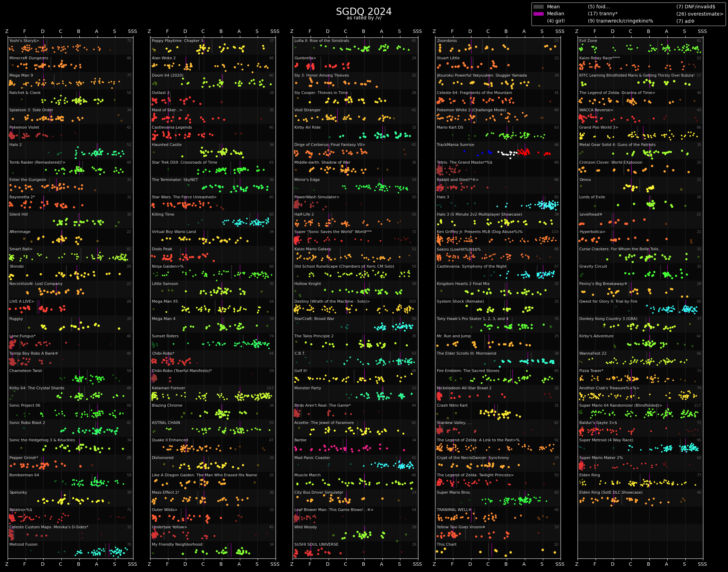The height and width of the screenshot is (572, 728).
Task: Click vote count 110 on Ken Griffey Jr. row
Action: 555,232
